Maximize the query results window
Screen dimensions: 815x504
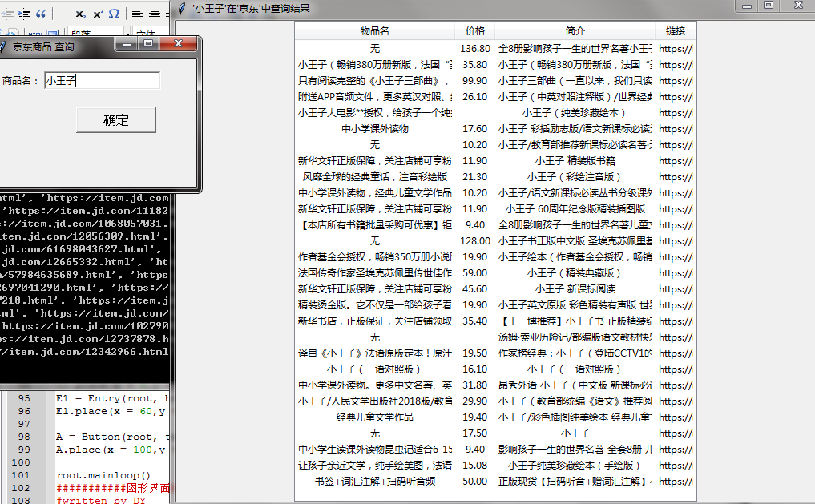(x=769, y=5)
